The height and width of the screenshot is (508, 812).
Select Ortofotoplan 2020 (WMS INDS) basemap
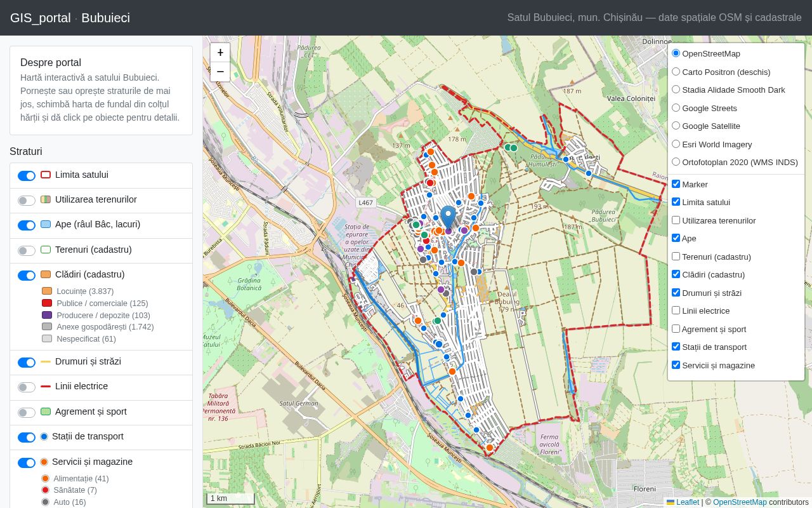click(x=676, y=162)
